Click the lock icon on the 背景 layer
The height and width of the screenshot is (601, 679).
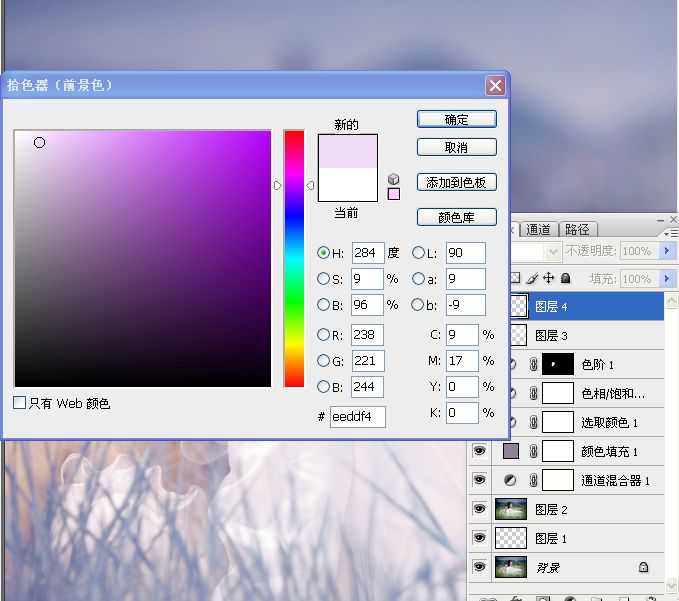tap(643, 567)
